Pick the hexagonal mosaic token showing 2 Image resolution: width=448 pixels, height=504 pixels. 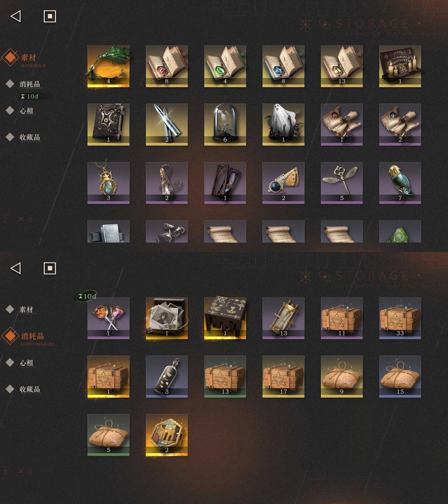coord(167,435)
